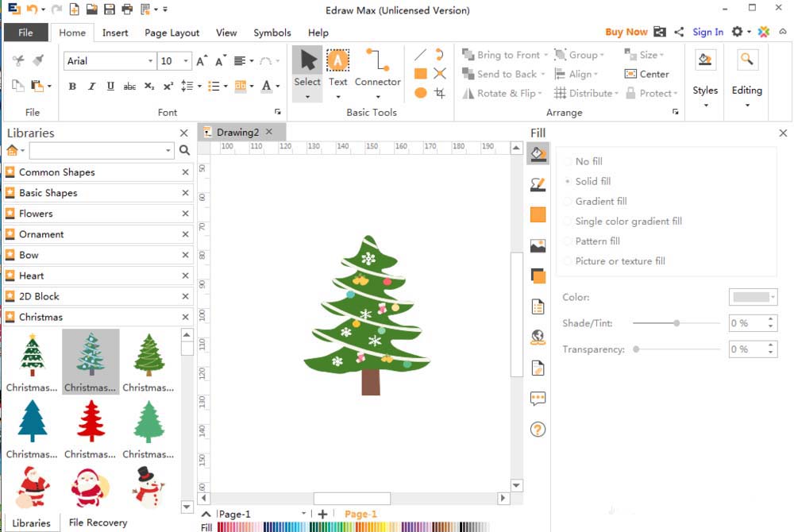
Task: Adjust the Transparency slider
Action: tap(636, 349)
